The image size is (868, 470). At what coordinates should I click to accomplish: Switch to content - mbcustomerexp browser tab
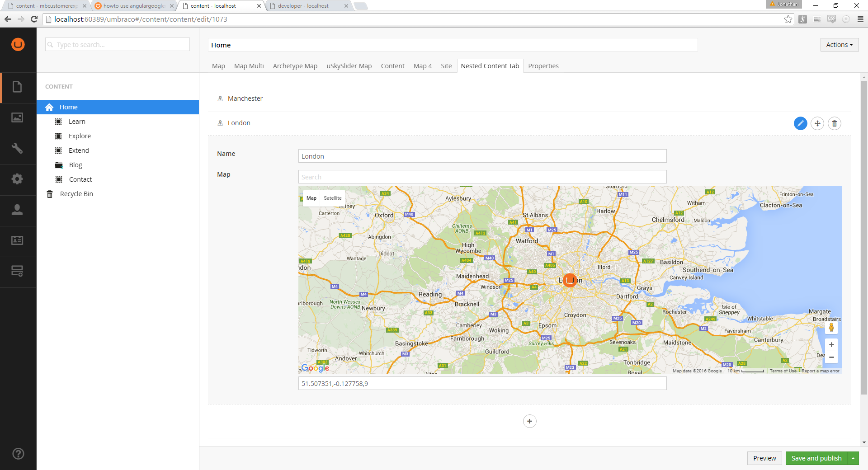(x=47, y=6)
